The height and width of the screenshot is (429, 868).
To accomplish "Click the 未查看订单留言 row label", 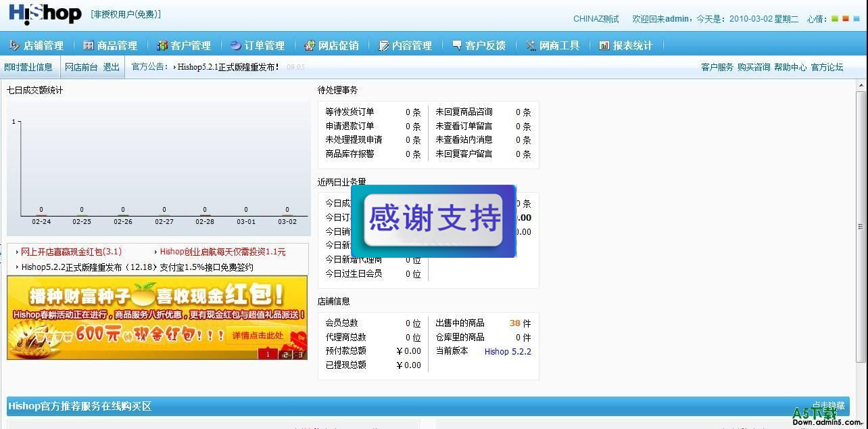I will 464,127.
